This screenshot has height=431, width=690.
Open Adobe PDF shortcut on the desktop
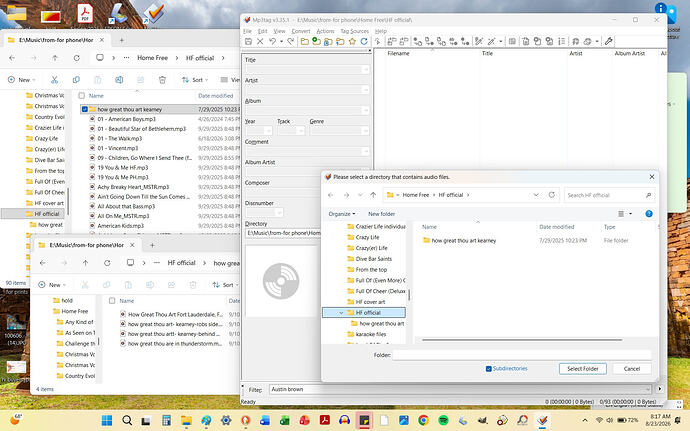pos(84,13)
